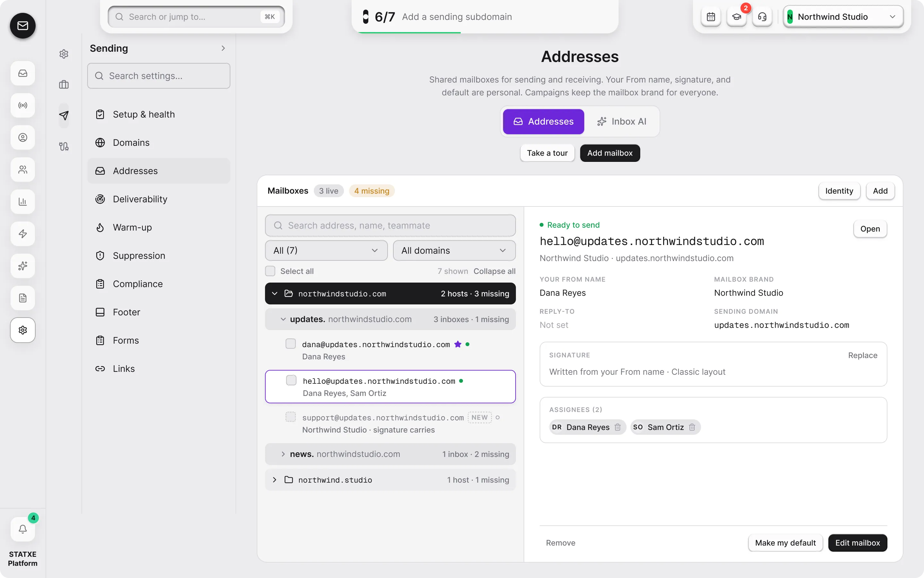Image resolution: width=924 pixels, height=578 pixels.
Task: Click the chevron next to Sending header
Action: tap(223, 48)
